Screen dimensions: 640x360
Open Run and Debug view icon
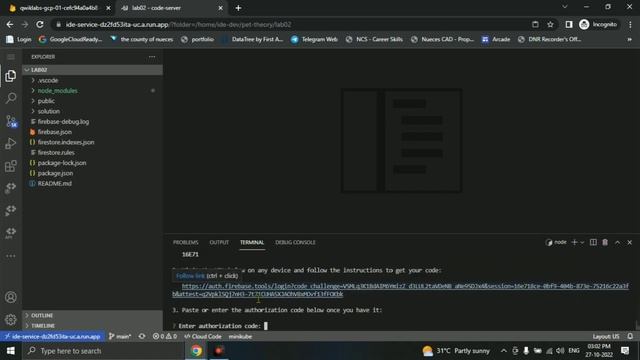(x=11, y=143)
